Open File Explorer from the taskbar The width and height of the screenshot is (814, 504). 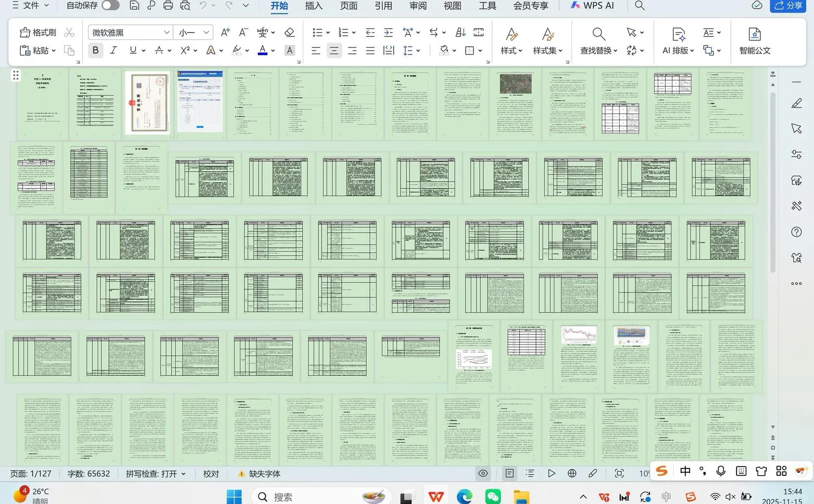tap(521, 496)
